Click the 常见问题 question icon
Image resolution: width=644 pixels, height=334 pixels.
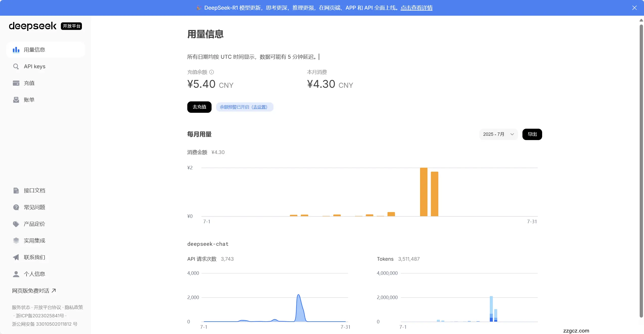(16, 207)
